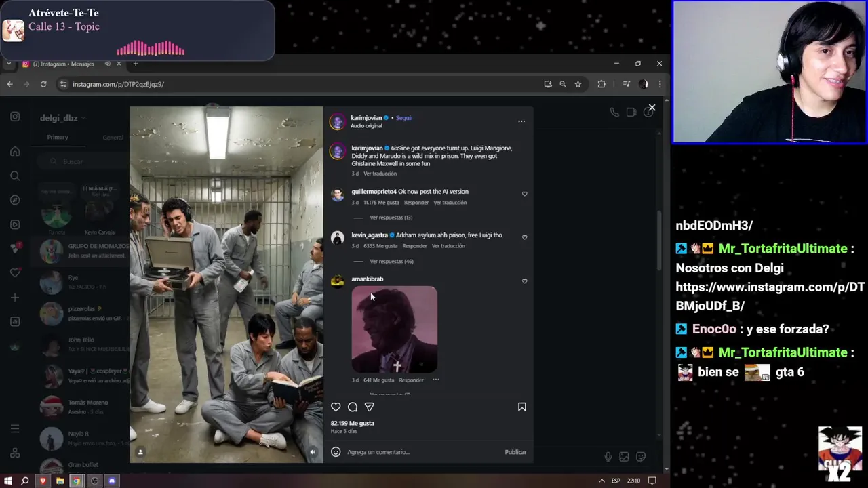Switch to Primary messages tab
Screen dimensions: 868x488
click(x=58, y=137)
